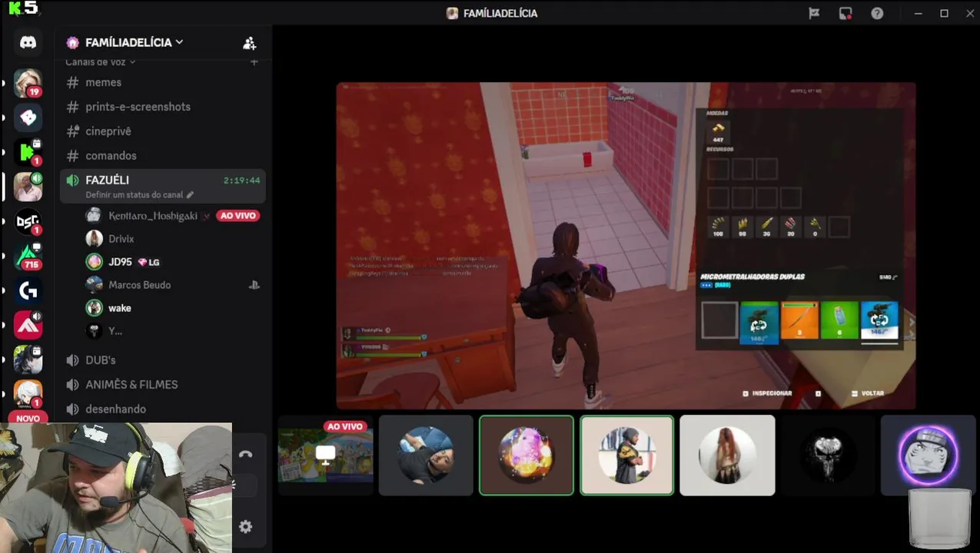980x553 pixels.
Task: Click the invite people icon beside FAMÍLIADELÍCIA
Action: click(249, 43)
